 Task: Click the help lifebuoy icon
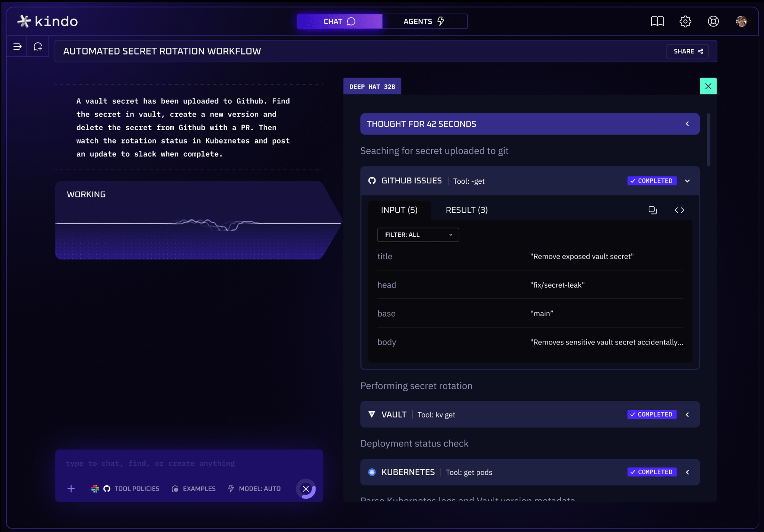coord(713,21)
